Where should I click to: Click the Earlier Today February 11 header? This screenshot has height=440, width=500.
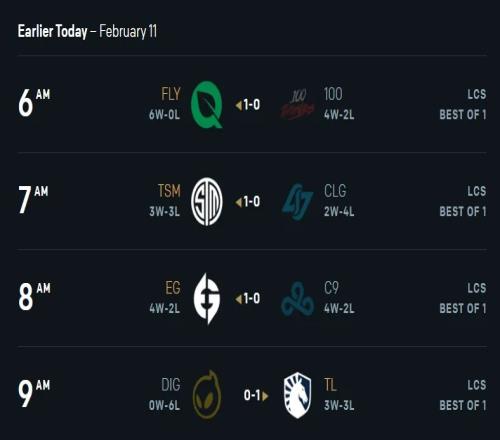tap(87, 31)
